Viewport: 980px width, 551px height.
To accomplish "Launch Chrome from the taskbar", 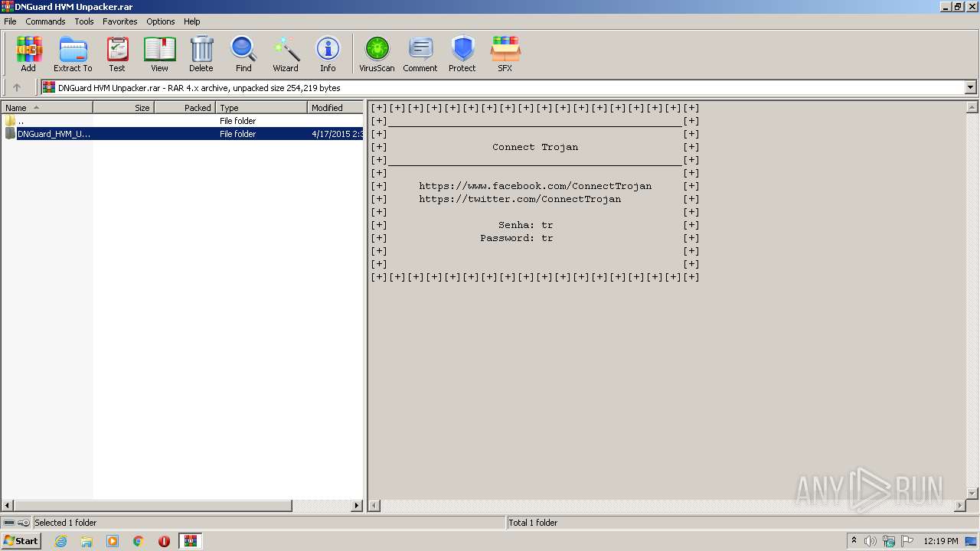I will point(139,541).
